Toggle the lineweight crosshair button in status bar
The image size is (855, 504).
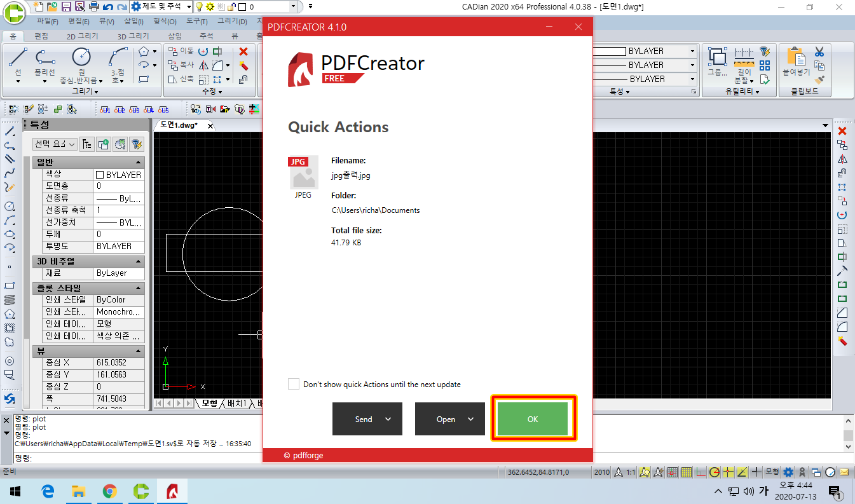[x=756, y=472]
